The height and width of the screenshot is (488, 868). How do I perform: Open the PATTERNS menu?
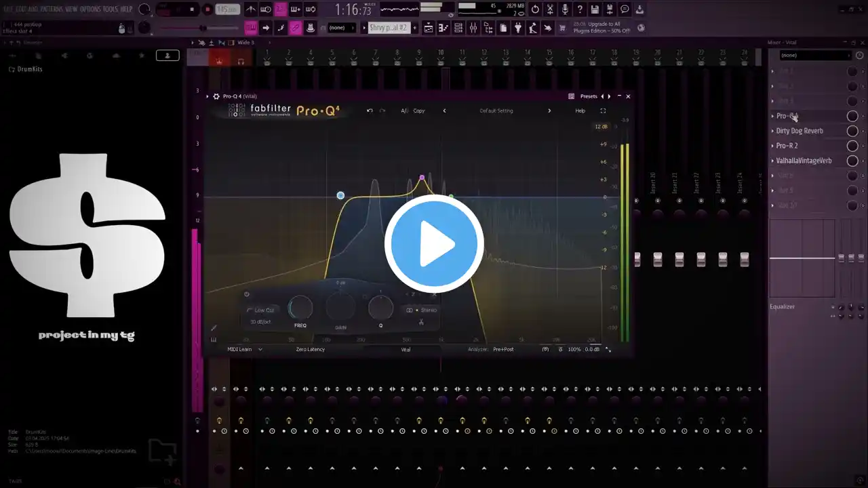pyautogui.click(x=52, y=9)
